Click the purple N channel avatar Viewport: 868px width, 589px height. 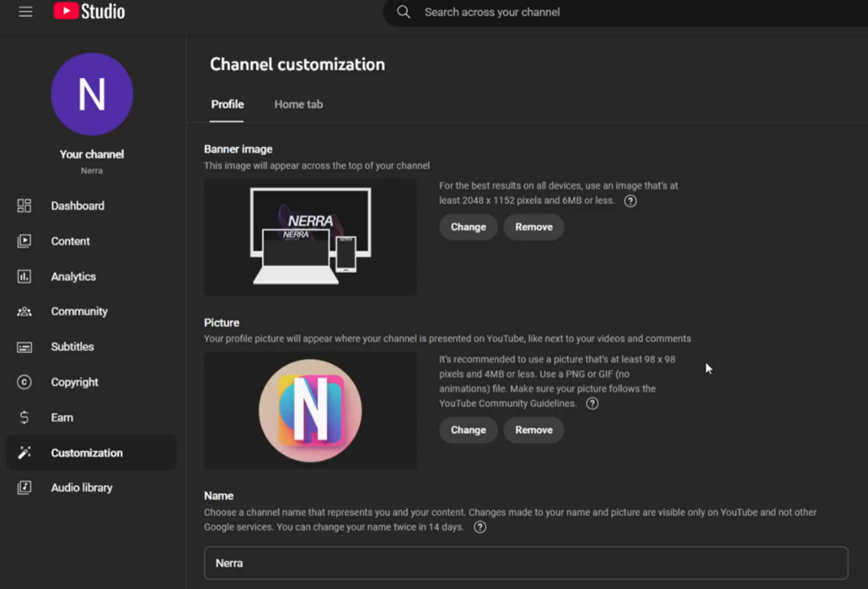tap(92, 94)
